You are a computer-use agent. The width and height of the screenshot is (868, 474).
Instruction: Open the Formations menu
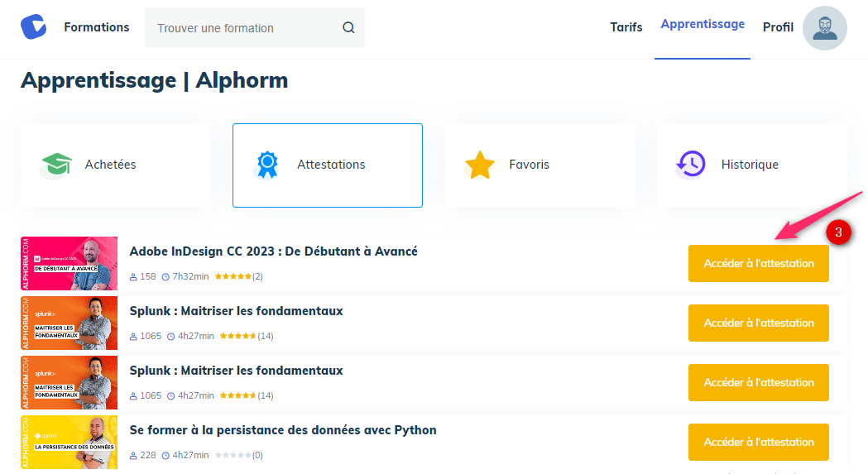click(x=96, y=27)
